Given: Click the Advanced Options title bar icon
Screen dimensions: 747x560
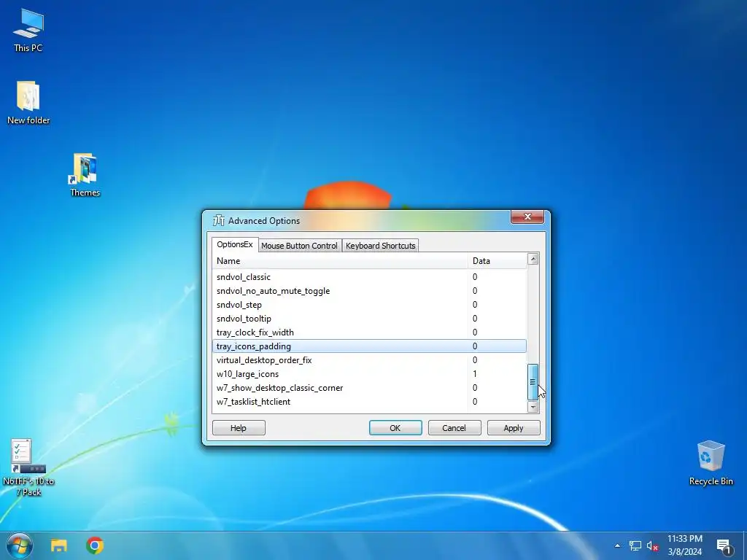Looking at the screenshot, I should 219,220.
